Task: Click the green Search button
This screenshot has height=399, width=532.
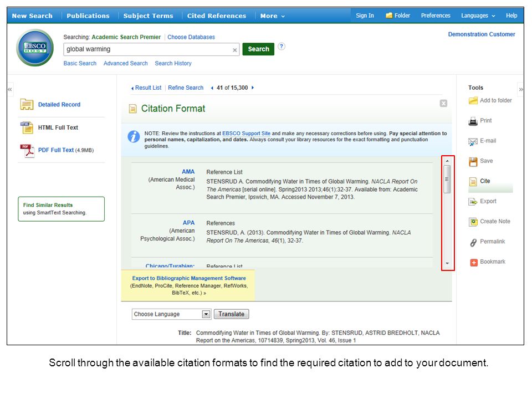Action: [x=258, y=49]
